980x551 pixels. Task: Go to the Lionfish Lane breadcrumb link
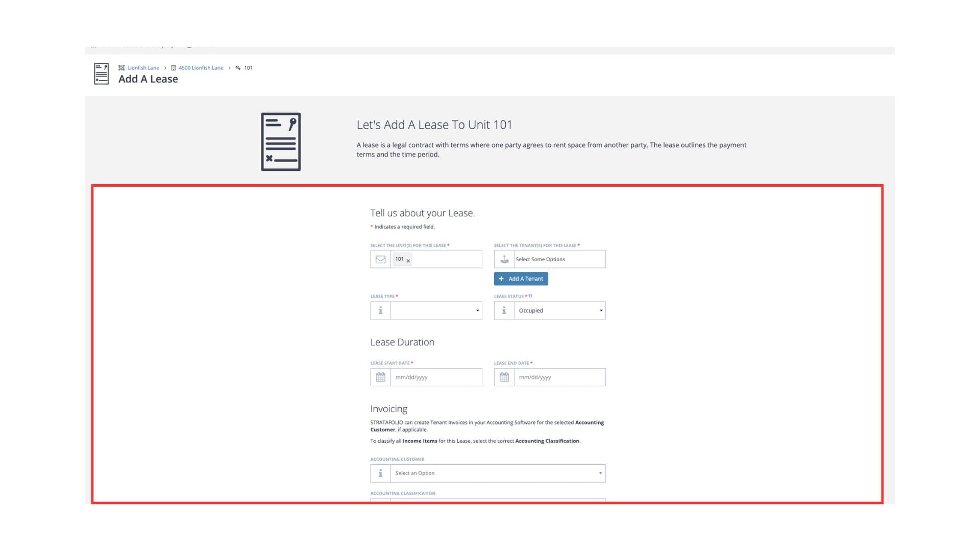click(x=143, y=68)
